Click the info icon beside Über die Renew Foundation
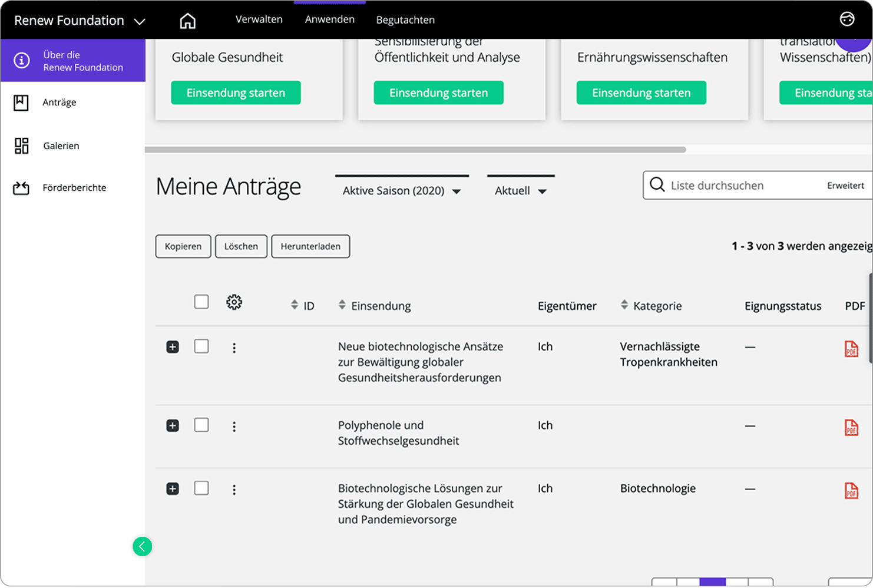873x588 pixels. (x=22, y=61)
